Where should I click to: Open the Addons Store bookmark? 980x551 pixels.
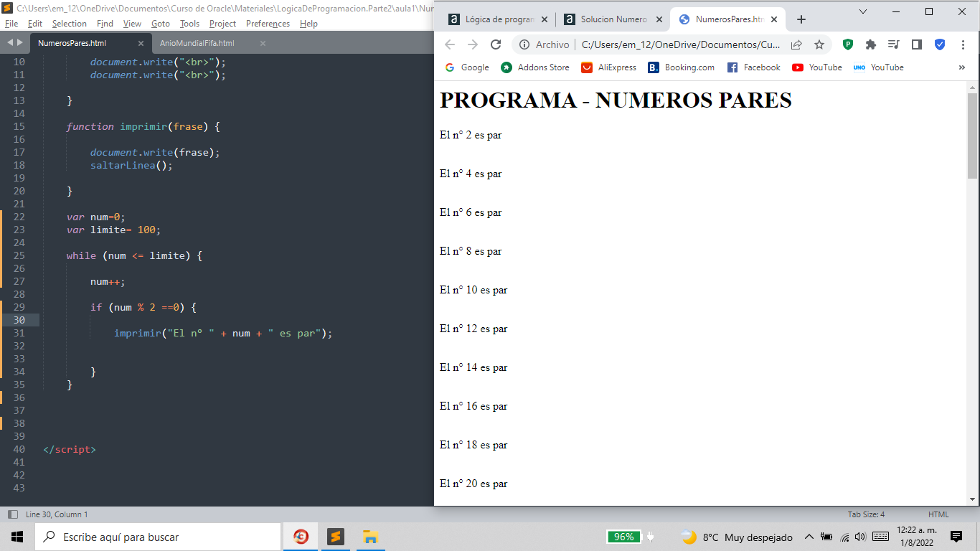[535, 67]
